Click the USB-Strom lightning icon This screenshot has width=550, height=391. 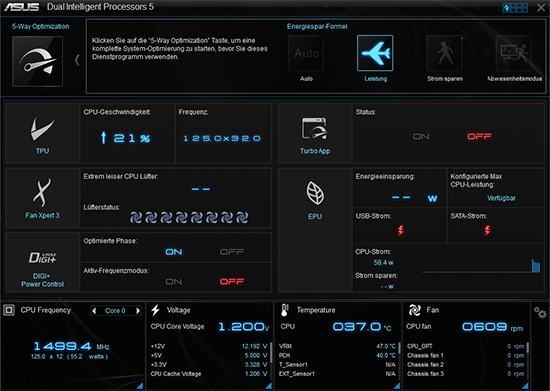(x=400, y=230)
